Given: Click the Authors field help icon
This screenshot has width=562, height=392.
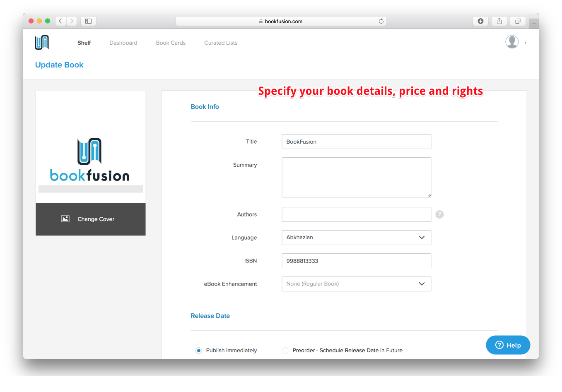Looking at the screenshot, I should (x=439, y=214).
